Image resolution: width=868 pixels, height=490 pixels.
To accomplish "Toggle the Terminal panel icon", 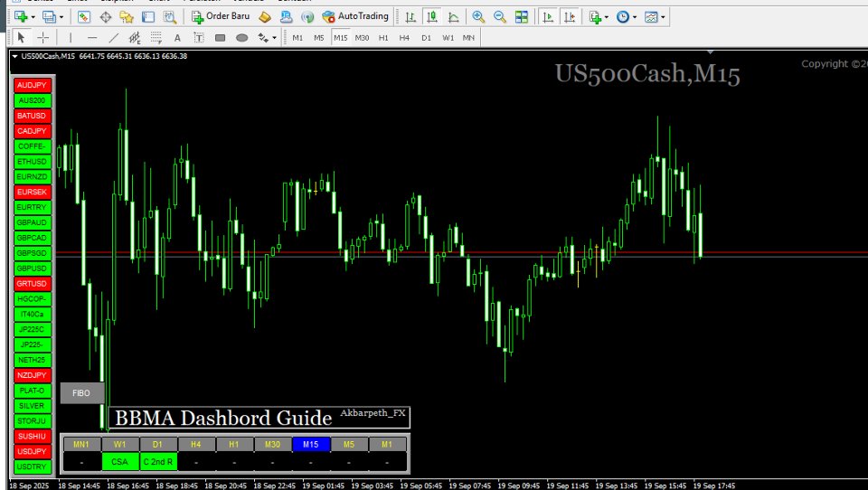I will [x=147, y=16].
